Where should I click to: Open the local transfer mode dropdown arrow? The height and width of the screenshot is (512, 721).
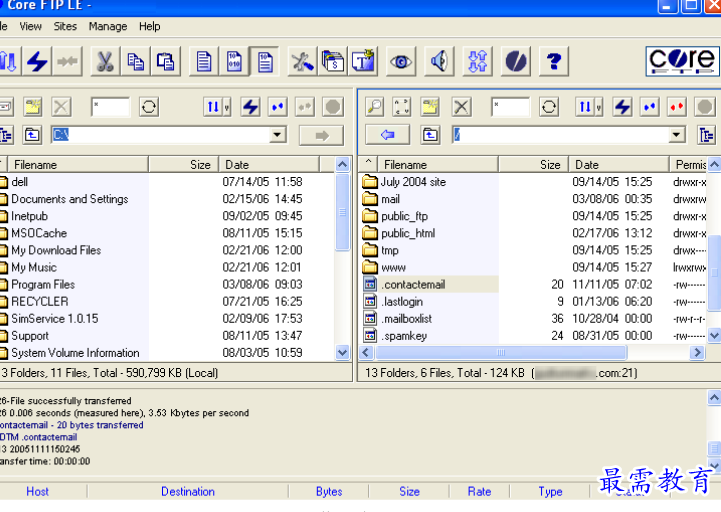pos(227,107)
